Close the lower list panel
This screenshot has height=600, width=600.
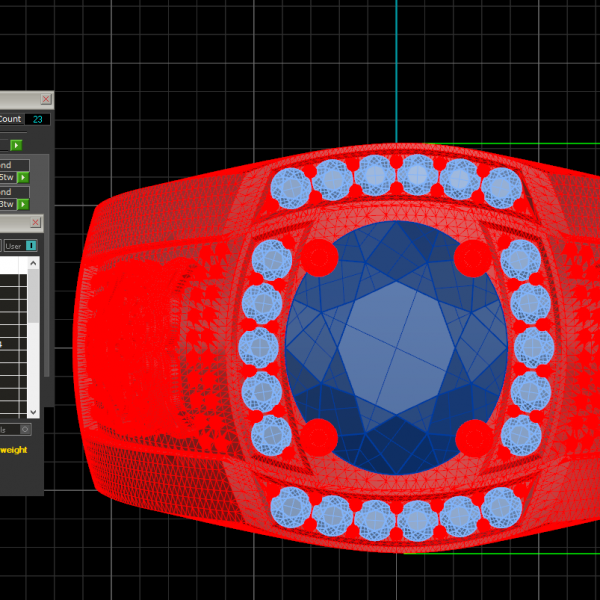coord(36,222)
